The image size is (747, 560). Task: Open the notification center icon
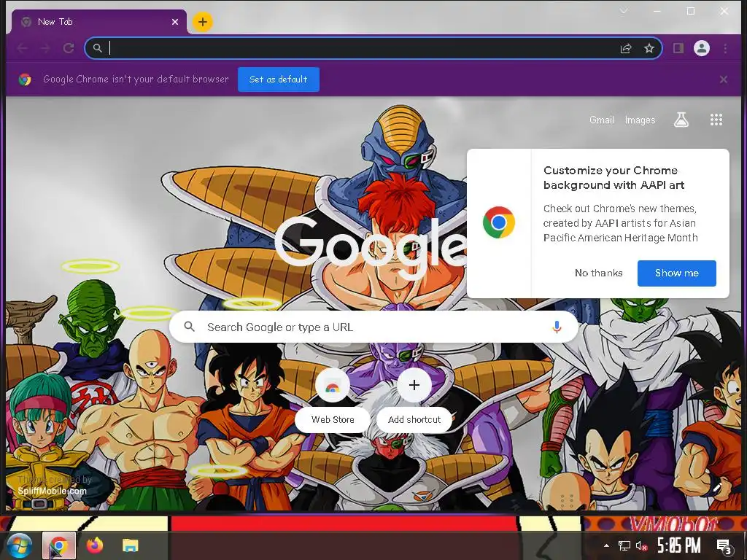(x=724, y=546)
